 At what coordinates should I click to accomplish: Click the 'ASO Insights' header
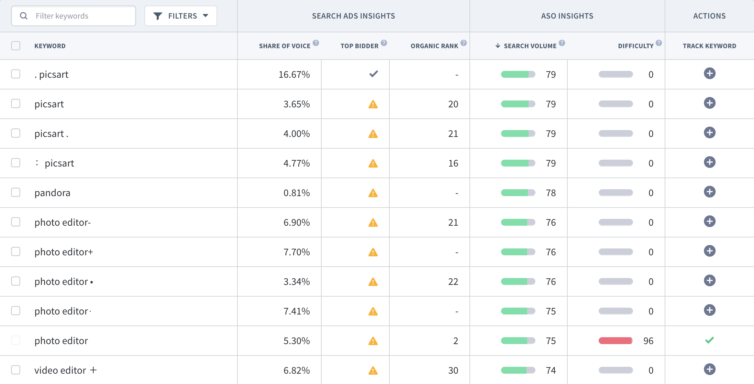pyautogui.click(x=567, y=16)
